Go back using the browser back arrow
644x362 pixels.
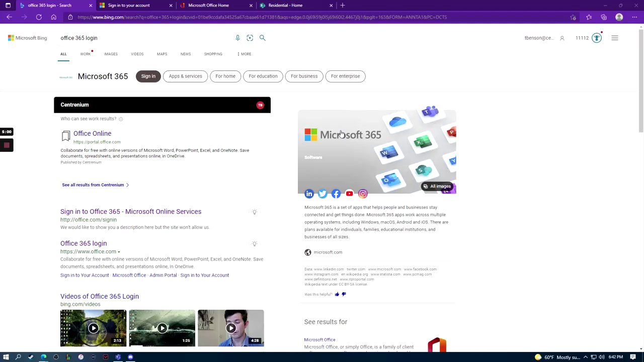[x=9, y=17]
